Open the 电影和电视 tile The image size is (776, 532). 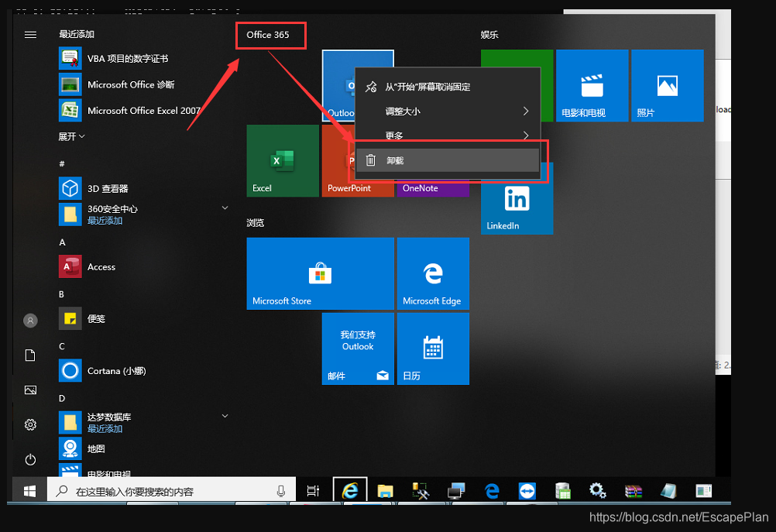(x=592, y=86)
